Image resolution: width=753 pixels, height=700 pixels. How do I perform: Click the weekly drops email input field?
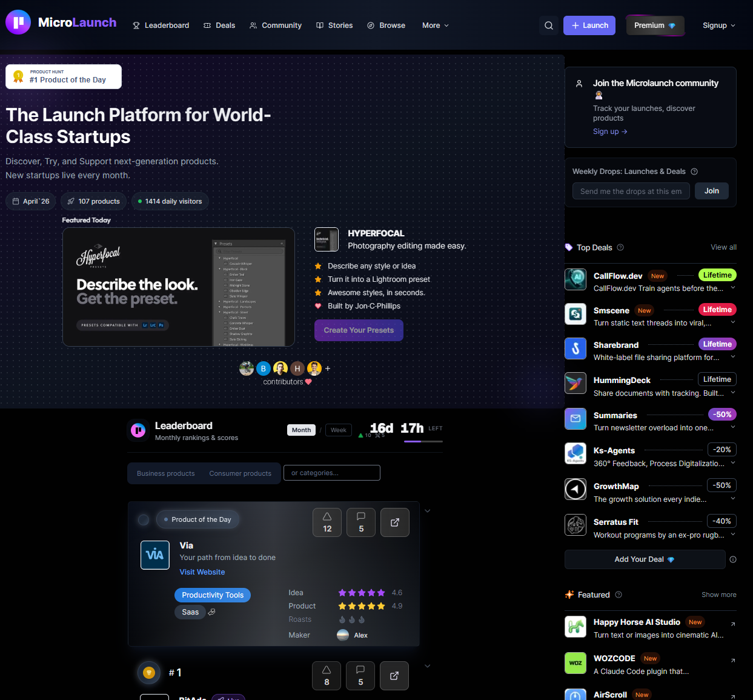point(631,191)
